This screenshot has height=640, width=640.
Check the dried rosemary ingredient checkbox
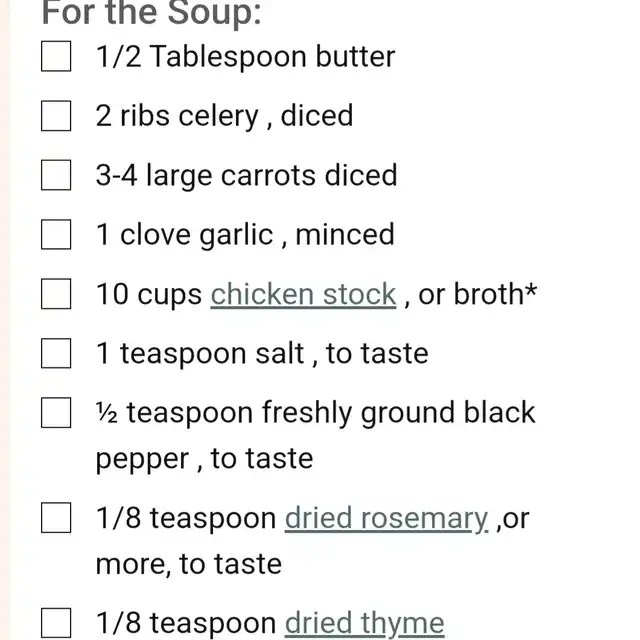tap(56, 518)
